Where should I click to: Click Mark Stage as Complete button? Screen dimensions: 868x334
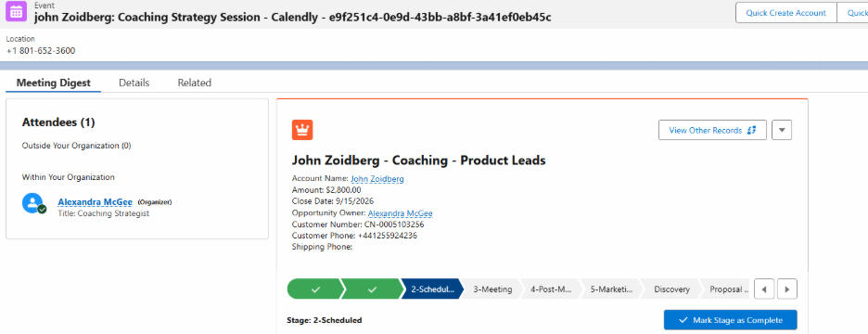pos(731,320)
